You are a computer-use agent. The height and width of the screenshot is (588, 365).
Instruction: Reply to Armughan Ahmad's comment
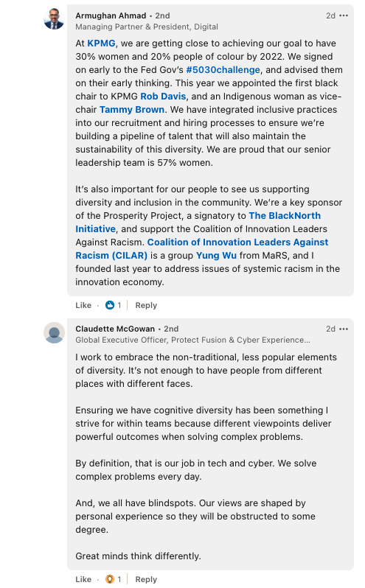click(x=146, y=305)
